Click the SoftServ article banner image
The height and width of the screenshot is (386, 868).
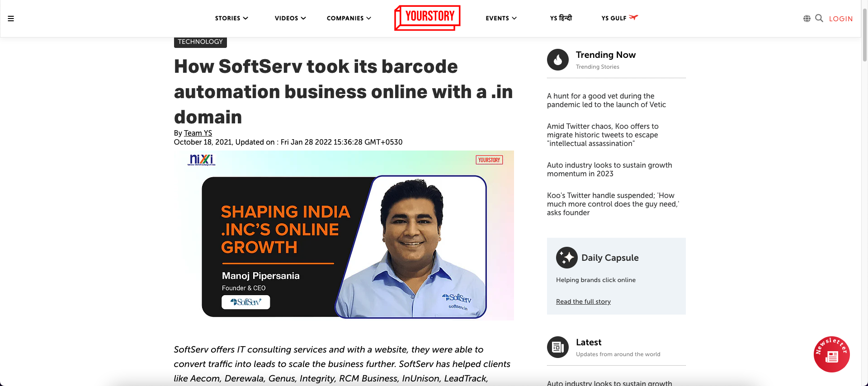[x=344, y=235]
